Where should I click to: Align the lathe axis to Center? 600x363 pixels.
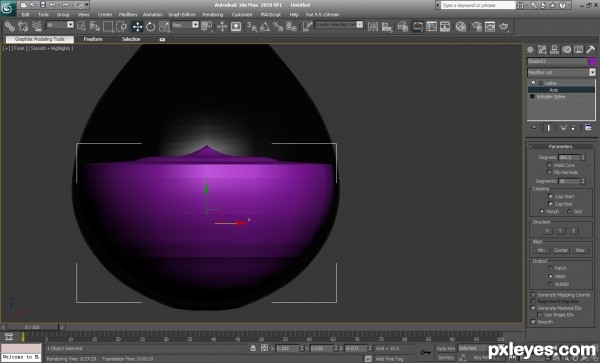pyautogui.click(x=561, y=250)
